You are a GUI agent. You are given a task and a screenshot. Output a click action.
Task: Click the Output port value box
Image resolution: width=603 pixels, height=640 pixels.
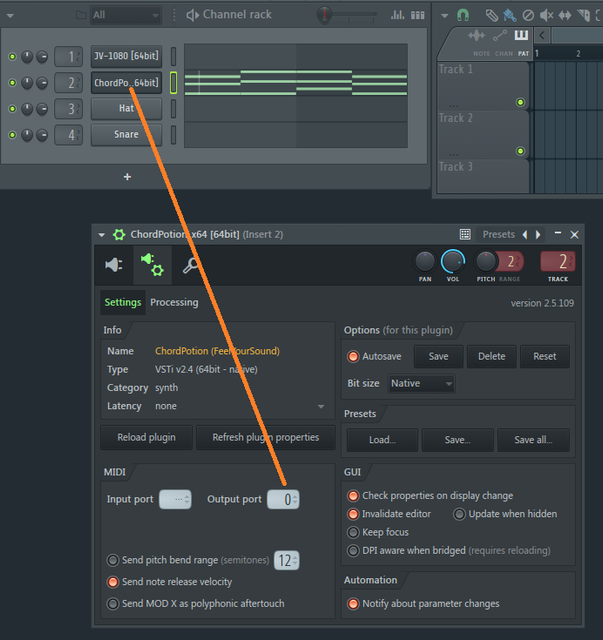pos(283,499)
